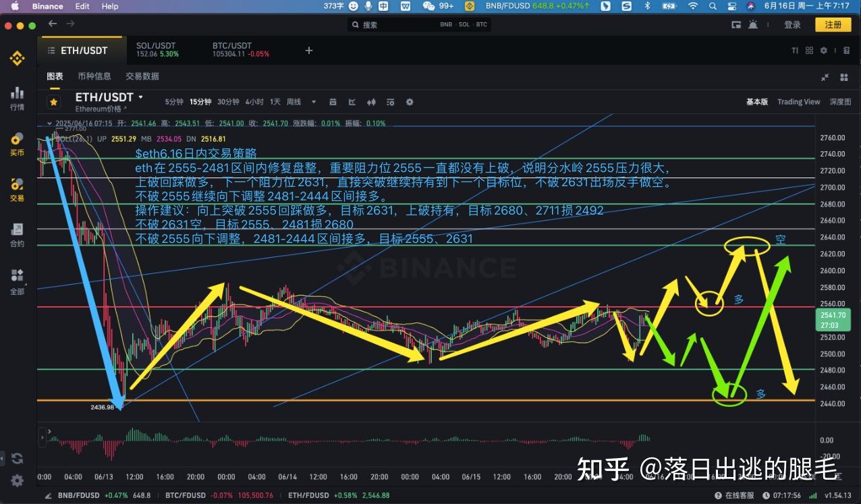Switch to 基本版 chart mode
The height and width of the screenshot is (504, 861).
click(x=757, y=102)
